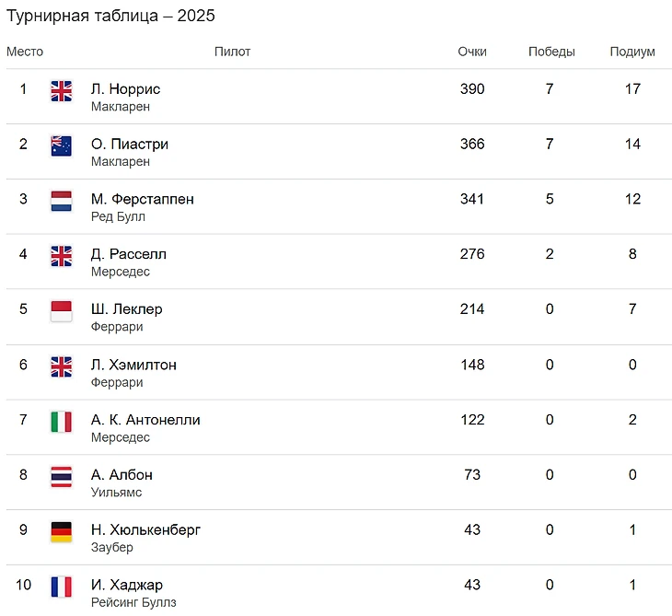This screenshot has height=616, width=672.
Task: Click the Турнирная таблица – 2025 heading
Action: (111, 16)
